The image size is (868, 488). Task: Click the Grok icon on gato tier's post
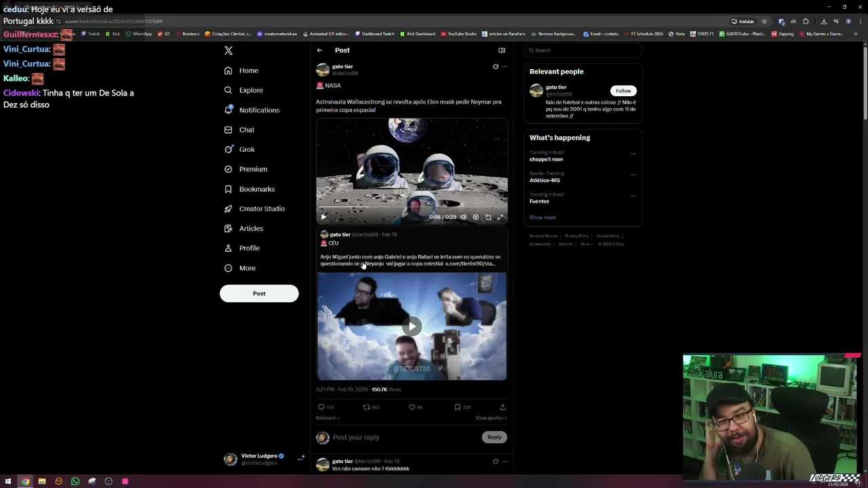496,66
